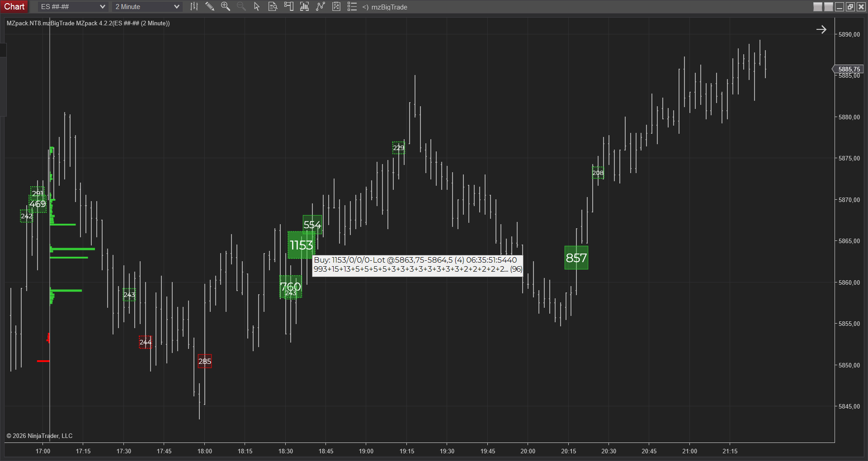Click the 2026 NinjaTrader, LLC copyright text

click(39, 436)
